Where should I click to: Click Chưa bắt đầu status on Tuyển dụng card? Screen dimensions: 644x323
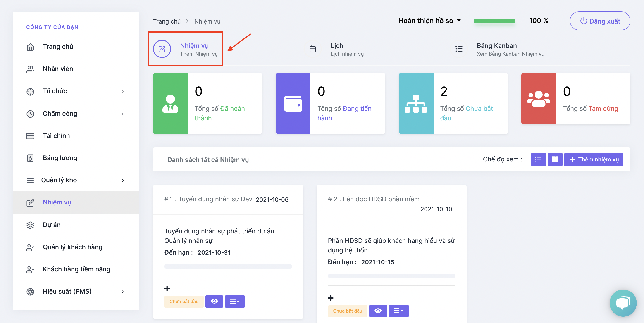click(x=184, y=301)
